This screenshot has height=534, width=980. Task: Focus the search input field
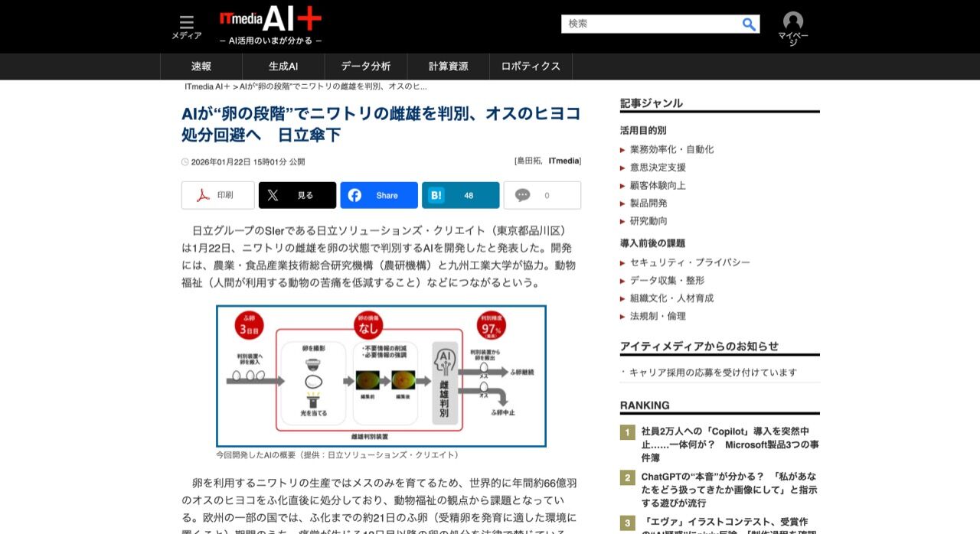click(652, 24)
